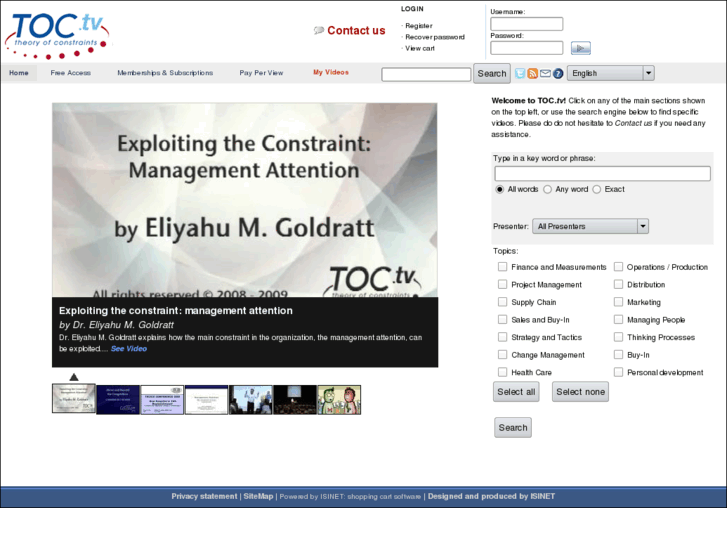This screenshot has width=727, height=545.
Task: Open Memberships & Subscriptions menu
Action: (165, 73)
